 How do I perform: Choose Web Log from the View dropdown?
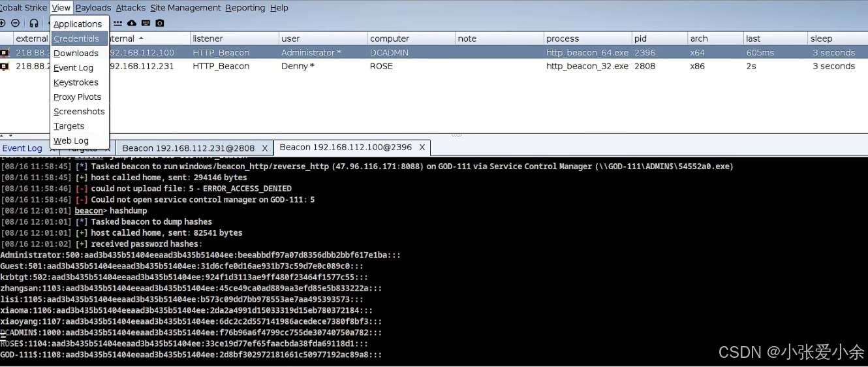80,140
